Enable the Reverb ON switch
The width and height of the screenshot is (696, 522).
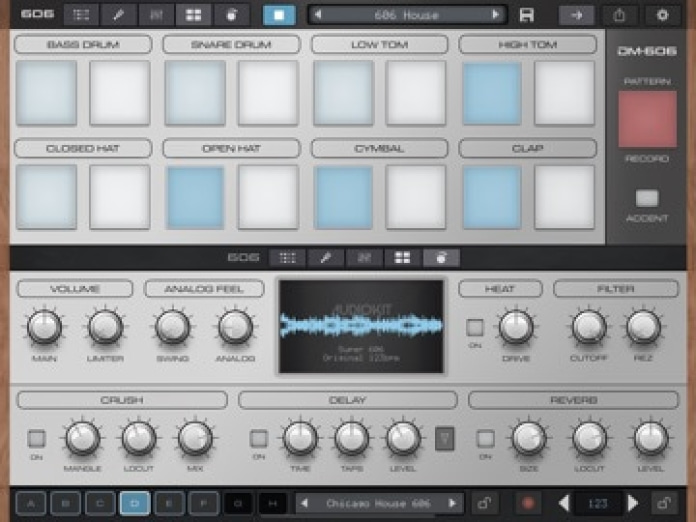pyautogui.click(x=485, y=438)
